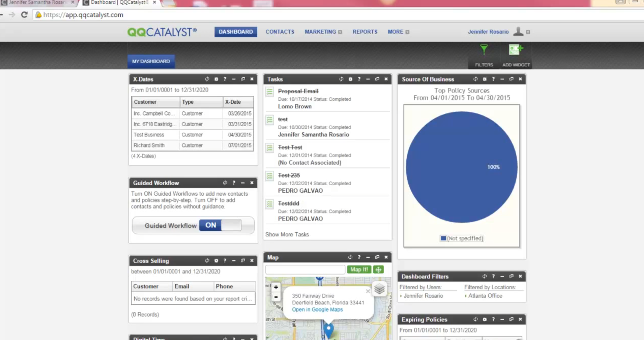This screenshot has width=644, height=340.
Task: Toggle the Proposal Email task checklist icon
Action: (x=270, y=91)
